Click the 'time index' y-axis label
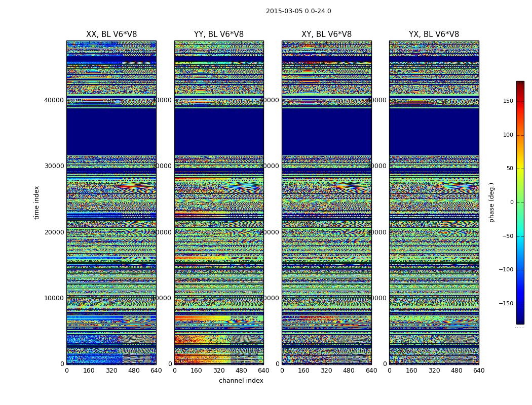Screen dimensions: 532x405 tap(36, 202)
